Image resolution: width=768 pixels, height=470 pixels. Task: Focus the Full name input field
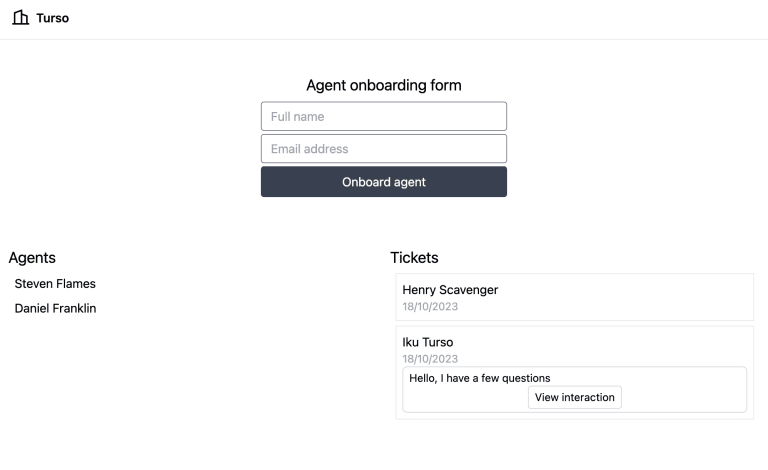(384, 116)
